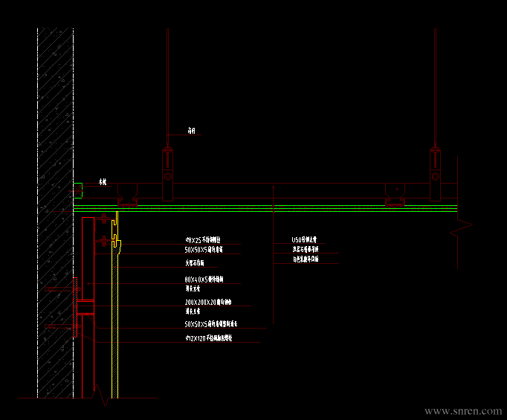This screenshot has height=420, width=507.
Task: Select the red vertical steel tube section
Action: tap(88, 307)
